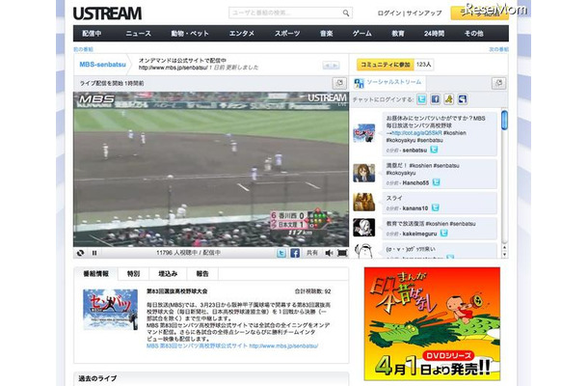The image size is (588, 386).
Task: Open the 配信中 menu
Action: (x=92, y=34)
